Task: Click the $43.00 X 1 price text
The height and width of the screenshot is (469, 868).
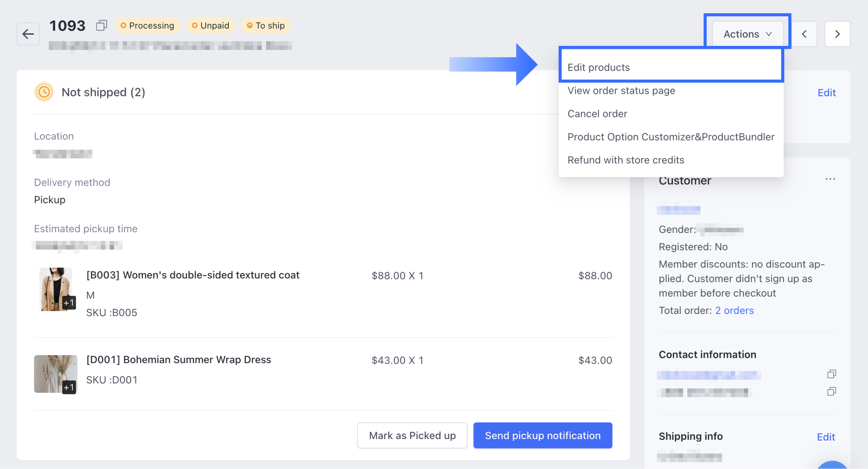Action: pyautogui.click(x=397, y=361)
